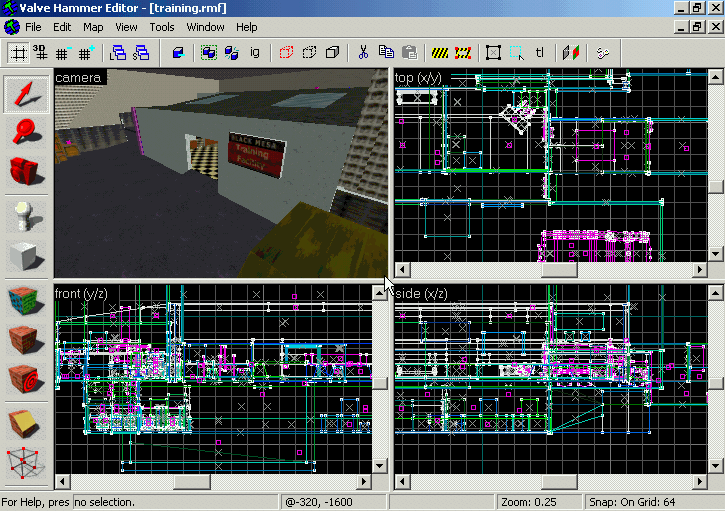
Task: Select the Clipping tool
Action: [26, 424]
